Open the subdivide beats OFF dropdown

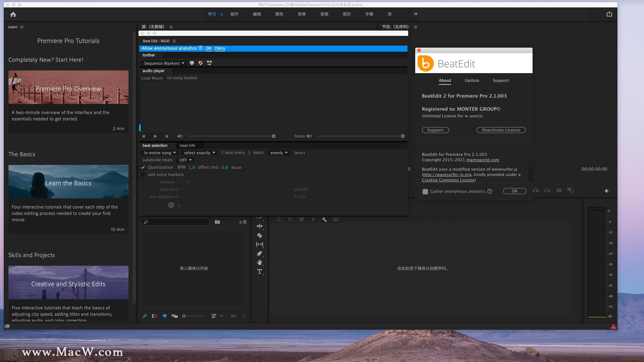pyautogui.click(x=185, y=160)
